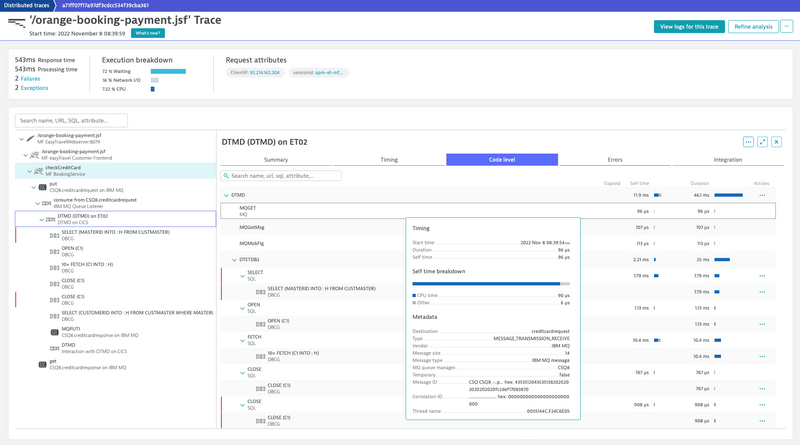The height and width of the screenshot is (445, 800).
Task: Click the DTMD duration bar
Action: point(728,195)
